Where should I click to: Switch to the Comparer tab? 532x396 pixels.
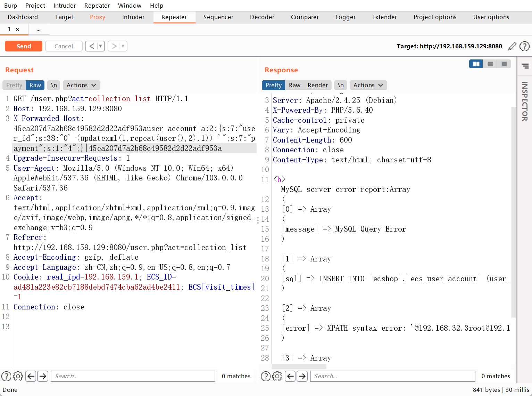click(305, 17)
